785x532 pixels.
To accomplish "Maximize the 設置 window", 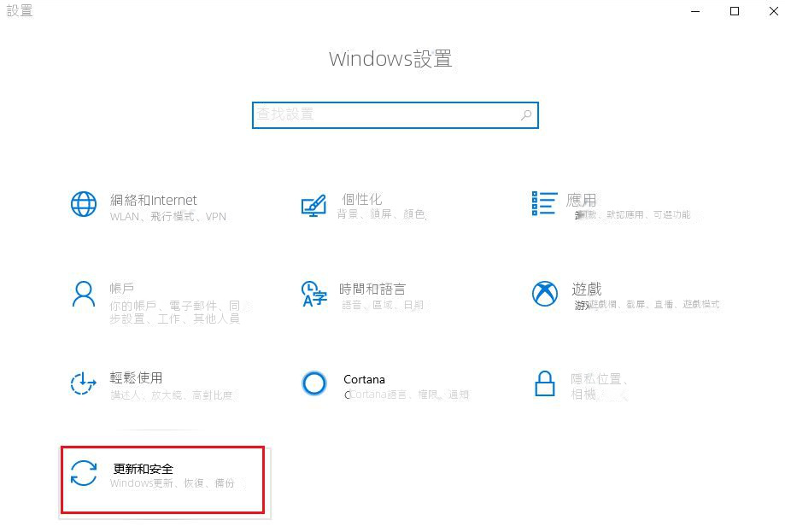I will 735,11.
